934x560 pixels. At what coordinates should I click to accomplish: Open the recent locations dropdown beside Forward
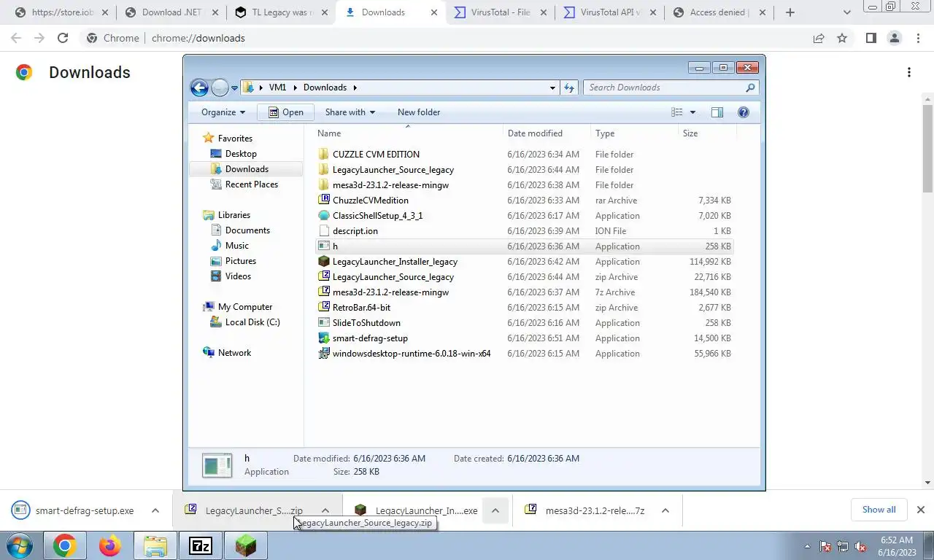(x=234, y=87)
